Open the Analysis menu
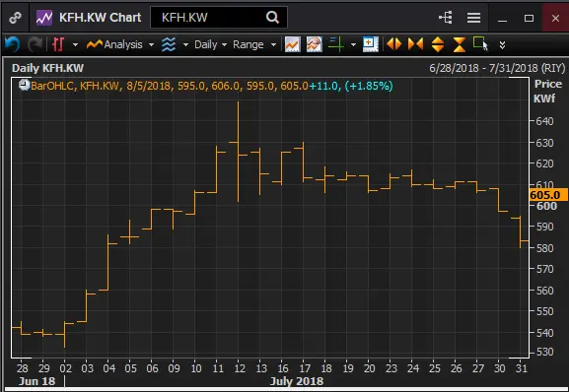Screen dimensions: 569x392 coord(123,44)
